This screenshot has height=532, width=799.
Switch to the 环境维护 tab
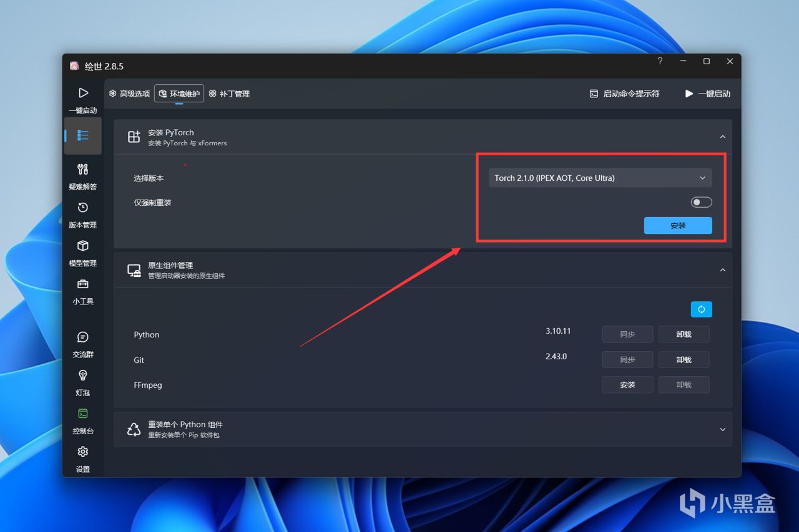click(x=179, y=94)
